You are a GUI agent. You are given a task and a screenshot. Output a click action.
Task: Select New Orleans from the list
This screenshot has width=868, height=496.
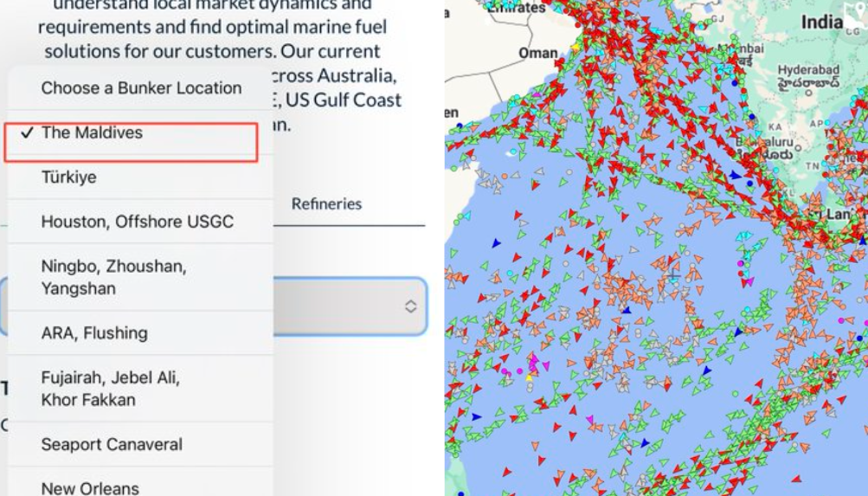pos(90,487)
